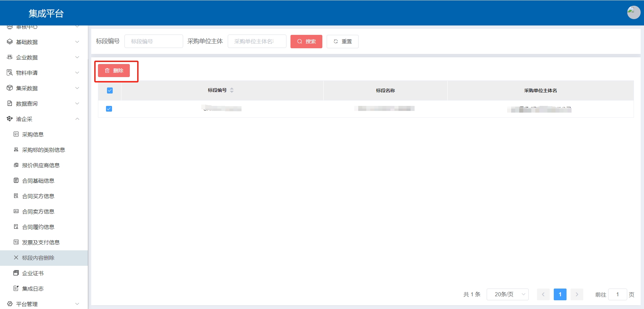Collapse the 渝企采 menu chevron

coord(77,119)
